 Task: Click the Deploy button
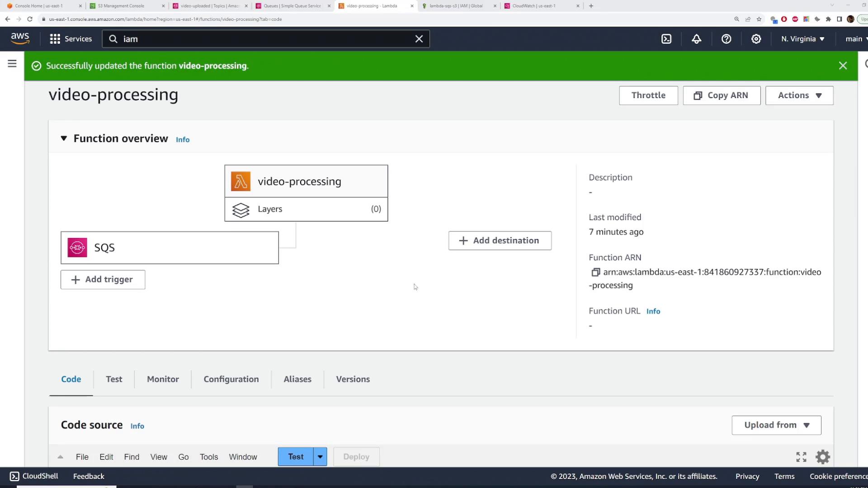356,457
